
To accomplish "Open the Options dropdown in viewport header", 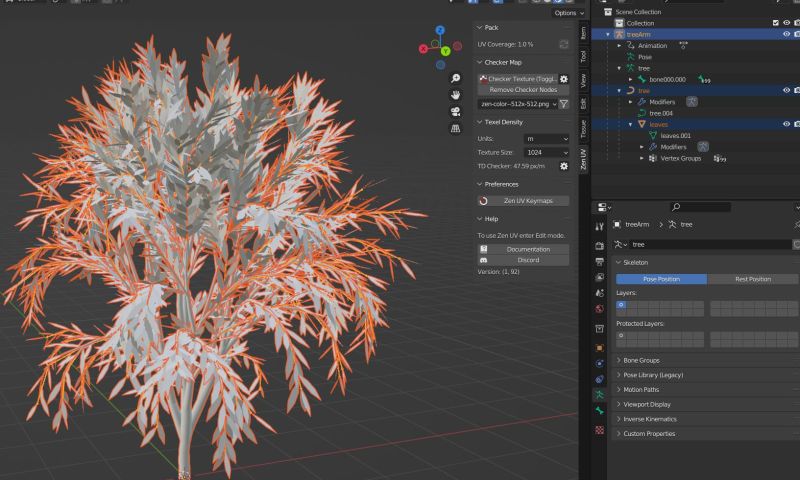I will (569, 13).
